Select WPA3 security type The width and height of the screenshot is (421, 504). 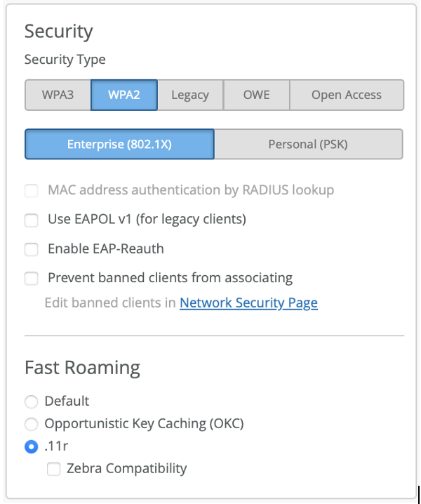click(x=58, y=95)
